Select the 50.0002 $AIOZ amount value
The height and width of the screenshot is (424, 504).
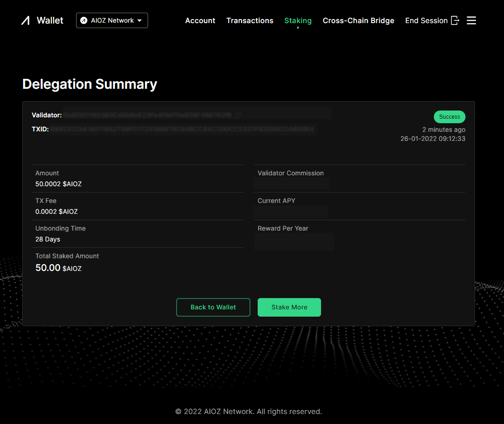click(58, 184)
